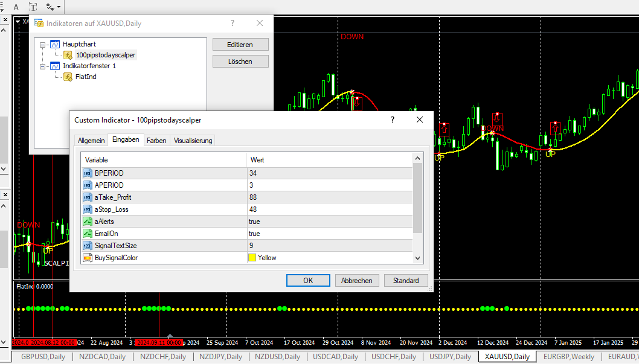Click the 100pipstodayscalper indicator icon in tree
The height and width of the screenshot is (364, 639).
(68, 55)
